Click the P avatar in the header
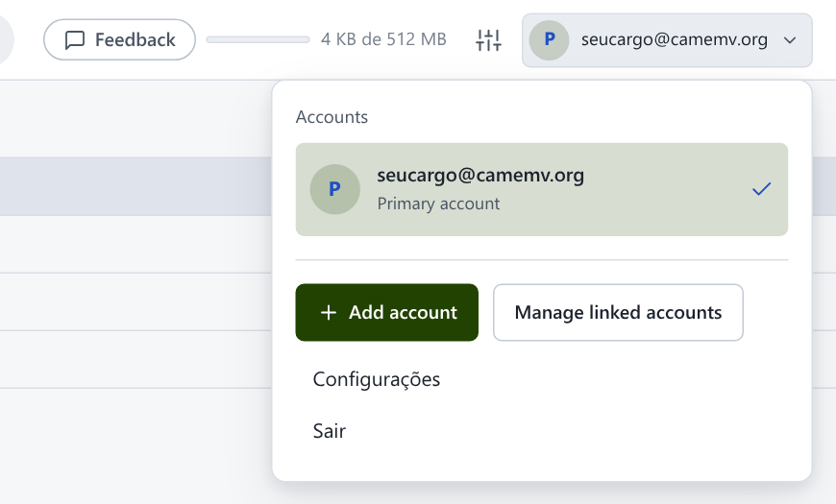Screen dimensions: 836x504 (x=549, y=40)
